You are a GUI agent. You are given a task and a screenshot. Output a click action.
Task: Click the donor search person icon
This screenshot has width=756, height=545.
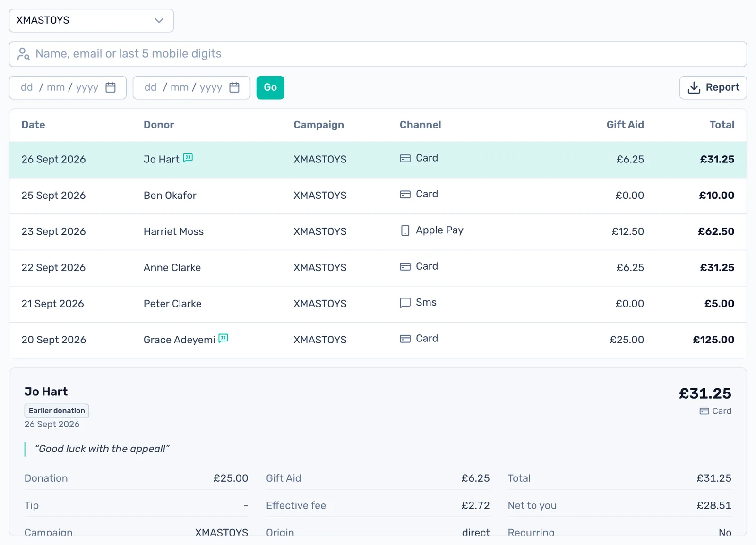tap(23, 54)
